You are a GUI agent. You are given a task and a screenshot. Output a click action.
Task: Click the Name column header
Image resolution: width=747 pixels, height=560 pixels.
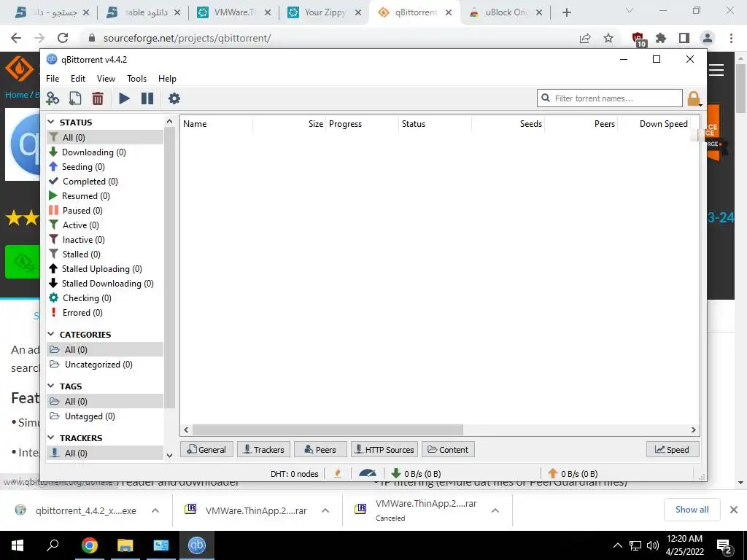(x=217, y=124)
